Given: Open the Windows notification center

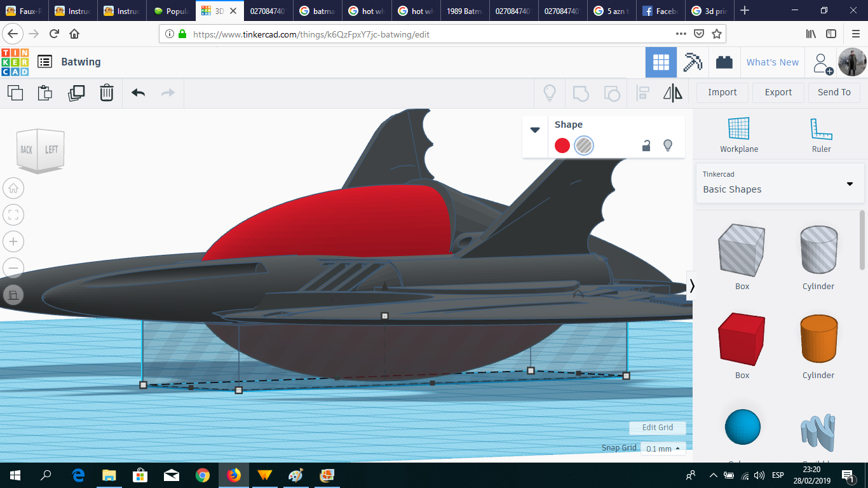Looking at the screenshot, I should [848, 475].
